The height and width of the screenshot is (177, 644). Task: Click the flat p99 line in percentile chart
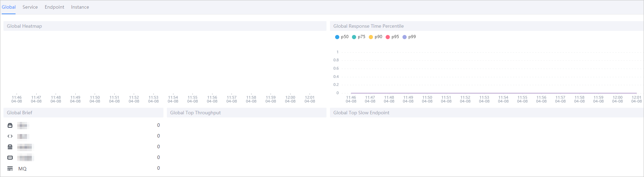[x=494, y=93]
